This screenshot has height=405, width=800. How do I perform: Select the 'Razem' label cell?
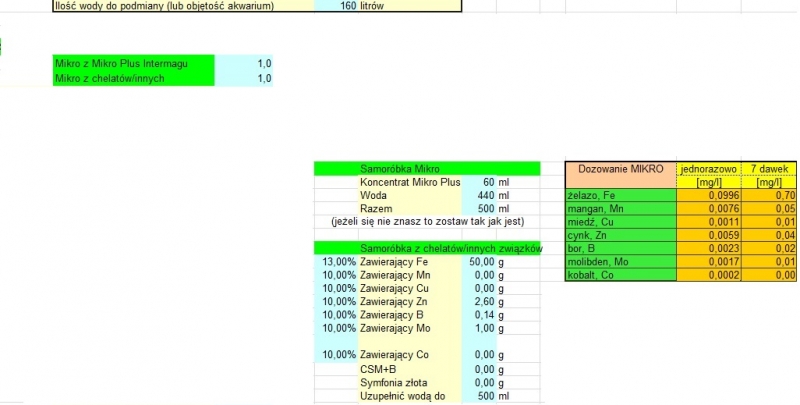click(410, 209)
